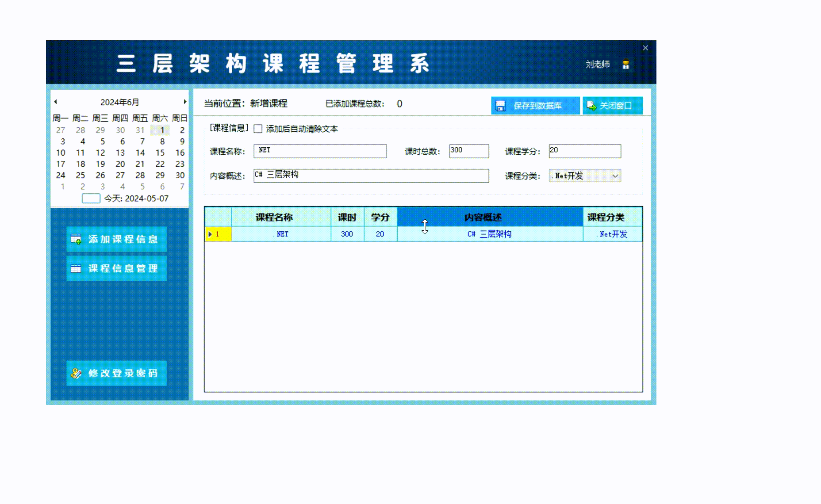The image size is (821, 504).
Task: Click the course info management icon
Action: point(76,268)
